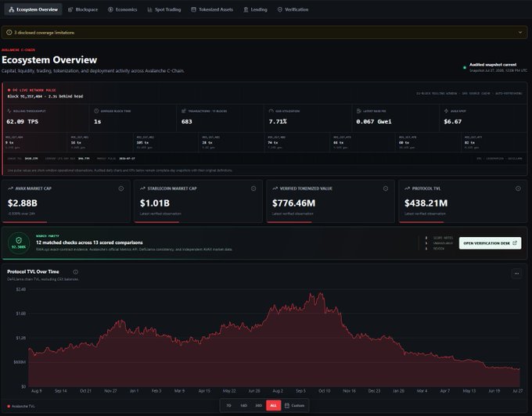Click the $776.46M tokenized value

click(293, 203)
